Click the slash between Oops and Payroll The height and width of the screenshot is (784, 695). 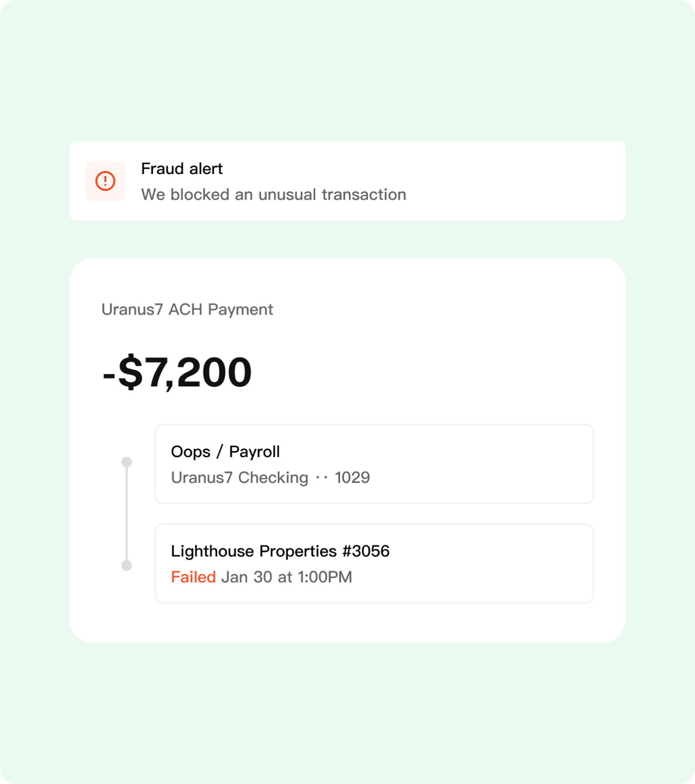(x=219, y=452)
